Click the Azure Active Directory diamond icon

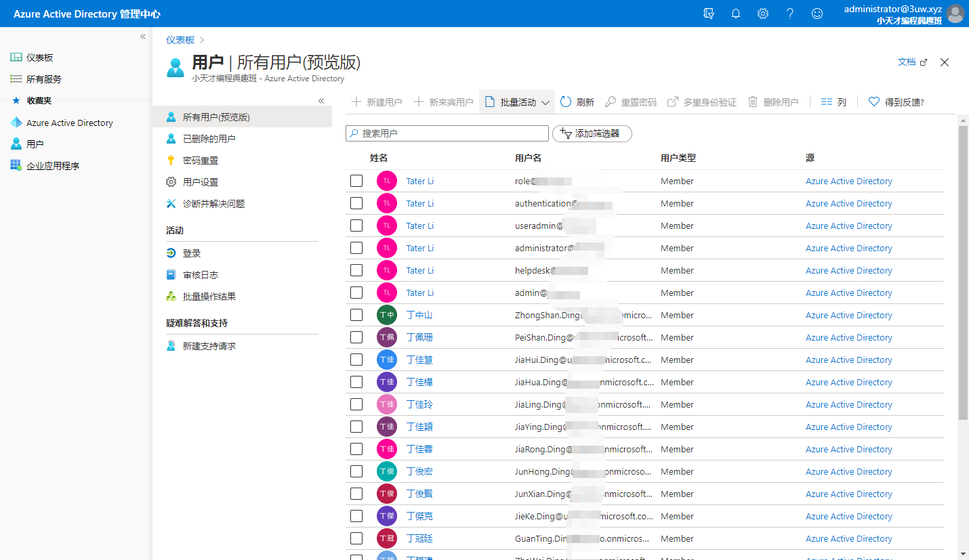[x=16, y=123]
